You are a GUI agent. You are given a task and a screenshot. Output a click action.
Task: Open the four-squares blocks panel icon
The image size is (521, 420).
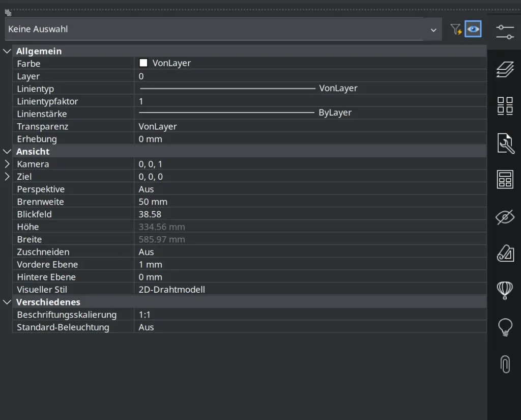click(x=505, y=106)
